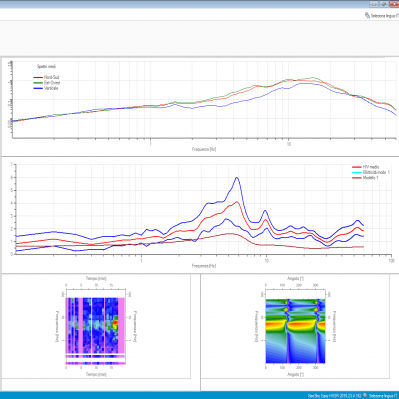Click the Tempo [min] label above the spectrogram
This screenshot has width=399, height=399.
point(96,278)
